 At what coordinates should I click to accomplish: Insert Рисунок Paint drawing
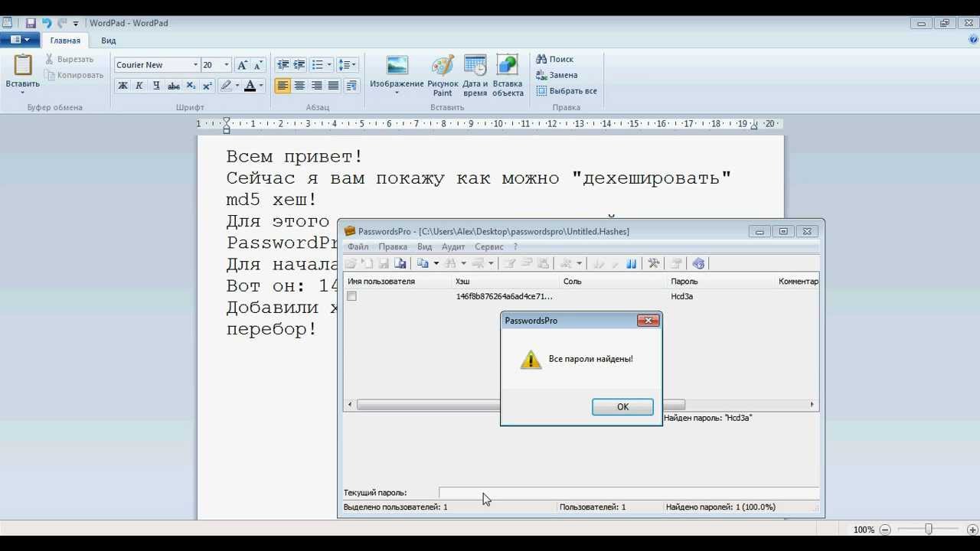coord(443,75)
